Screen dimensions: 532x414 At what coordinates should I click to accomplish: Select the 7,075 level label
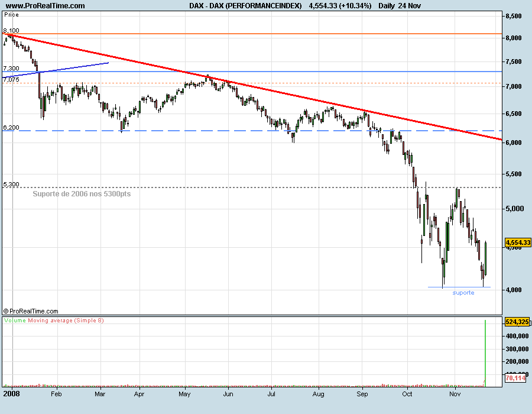point(11,79)
